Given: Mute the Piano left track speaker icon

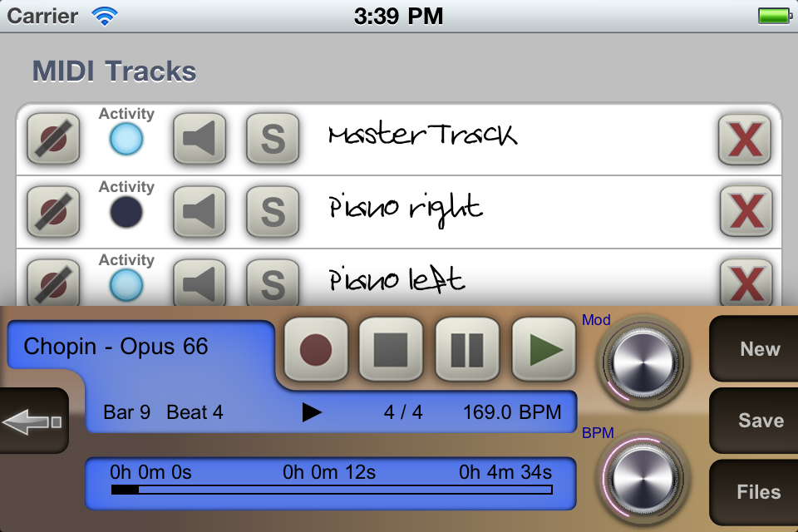Looking at the screenshot, I should point(199,283).
